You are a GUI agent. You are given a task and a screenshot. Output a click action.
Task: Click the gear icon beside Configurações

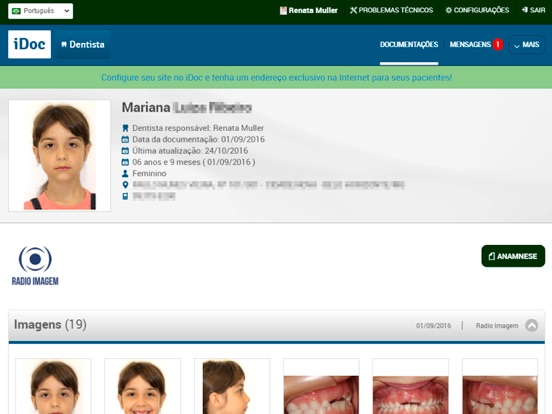(448, 10)
